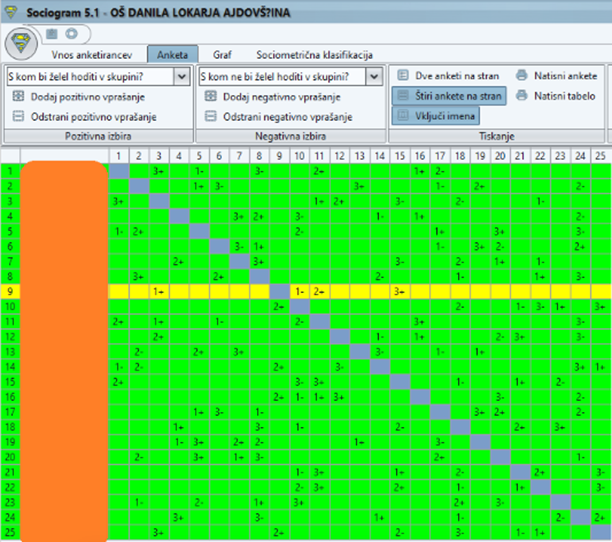Click the '2+' cell in row 3 column 12

click(x=340, y=201)
